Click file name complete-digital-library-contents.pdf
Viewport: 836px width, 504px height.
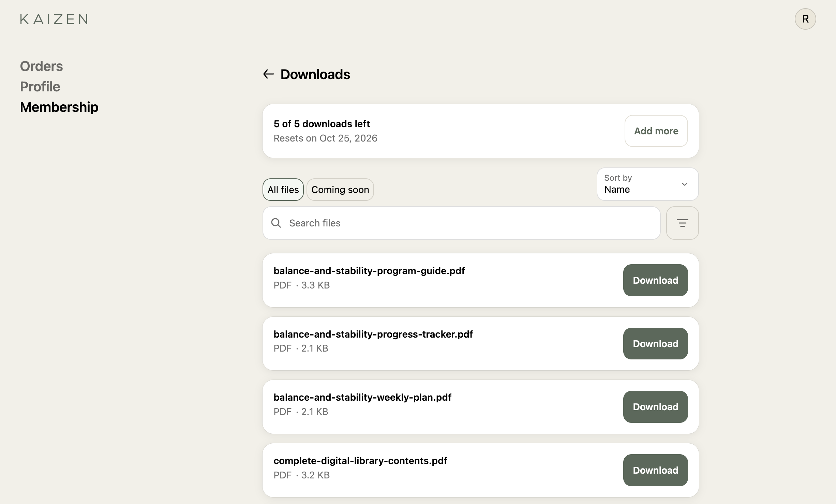click(x=360, y=461)
